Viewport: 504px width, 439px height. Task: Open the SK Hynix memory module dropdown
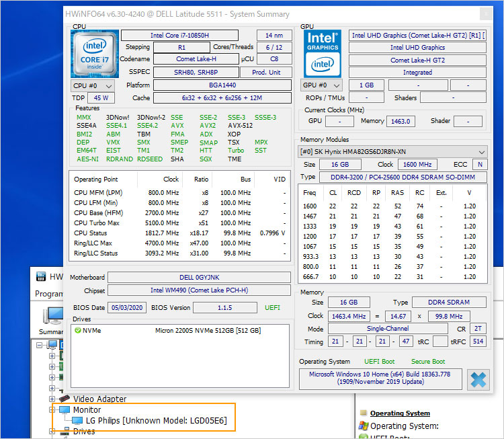pos(392,152)
